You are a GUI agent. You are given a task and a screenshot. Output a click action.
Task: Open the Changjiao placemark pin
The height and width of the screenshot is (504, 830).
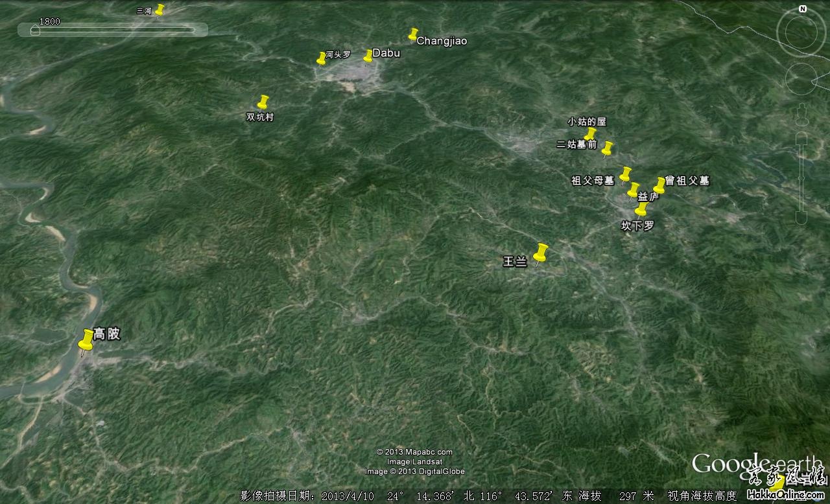(412, 34)
